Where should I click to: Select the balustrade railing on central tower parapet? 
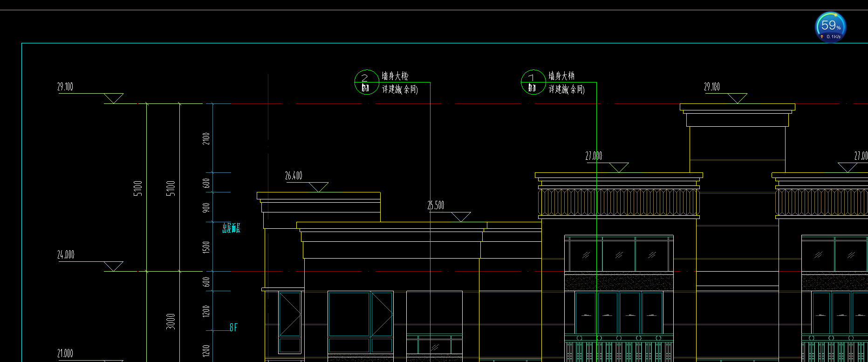pyautogui.click(x=619, y=202)
